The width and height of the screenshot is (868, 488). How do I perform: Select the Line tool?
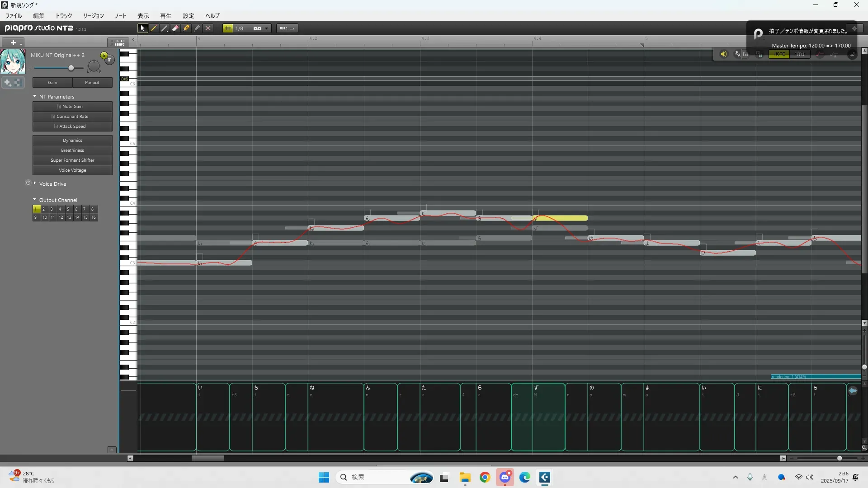coord(165,28)
